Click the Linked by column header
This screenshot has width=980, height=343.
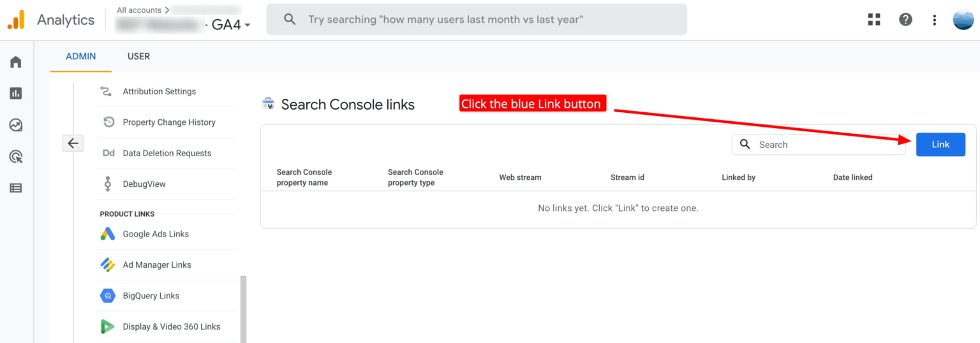pyautogui.click(x=738, y=177)
